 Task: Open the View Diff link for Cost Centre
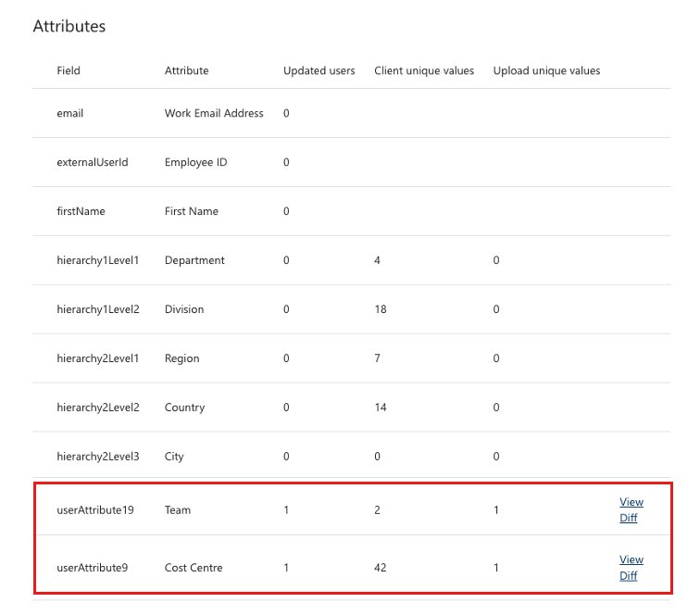[631, 567]
